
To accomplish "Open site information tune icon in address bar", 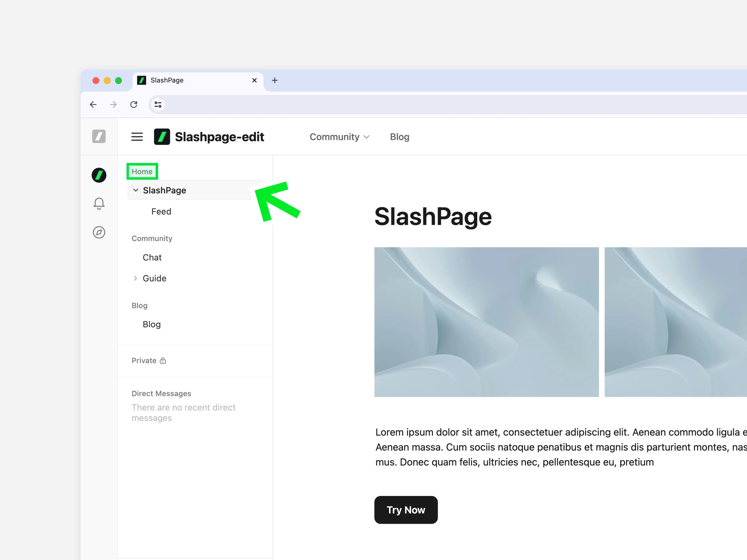I will 158,105.
